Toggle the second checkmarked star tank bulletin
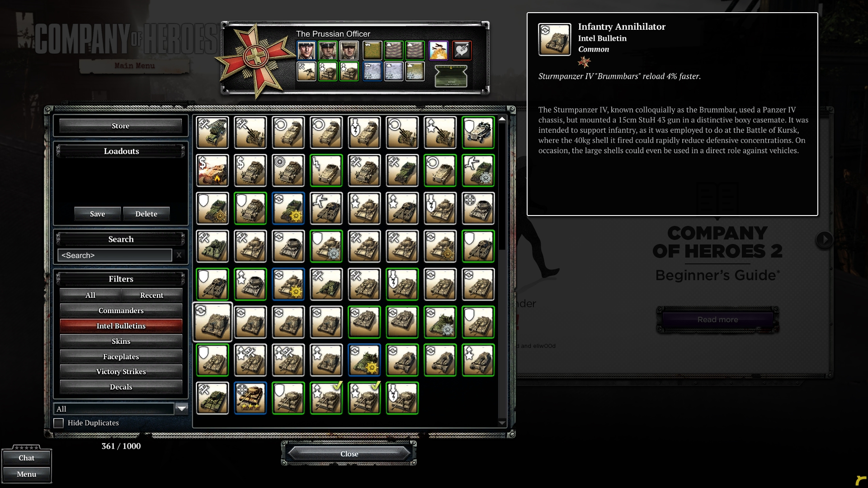The image size is (868, 488). (364, 398)
